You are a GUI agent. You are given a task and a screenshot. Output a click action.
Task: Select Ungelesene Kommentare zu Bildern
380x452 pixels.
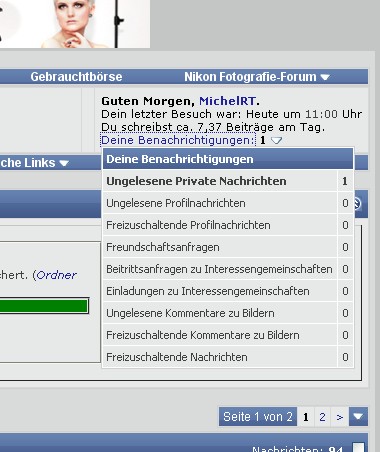point(190,313)
